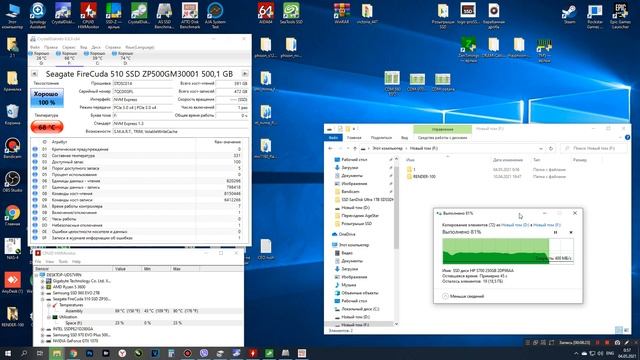Image resolution: width=640 pixels, height=360 pixels.
Task: Open Explorer address bar history dropdown
Action: pyautogui.click(x=541, y=149)
